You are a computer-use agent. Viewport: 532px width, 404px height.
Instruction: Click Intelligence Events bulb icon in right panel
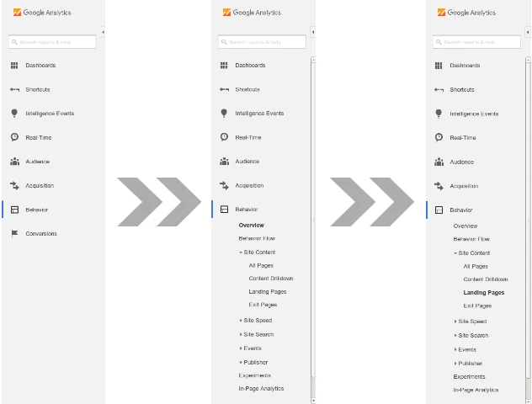(439, 114)
